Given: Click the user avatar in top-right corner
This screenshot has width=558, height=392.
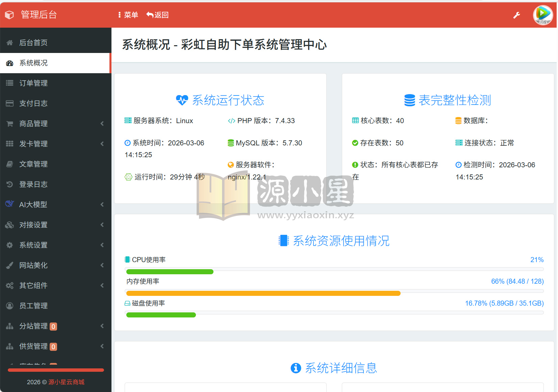Looking at the screenshot, I should point(542,15).
